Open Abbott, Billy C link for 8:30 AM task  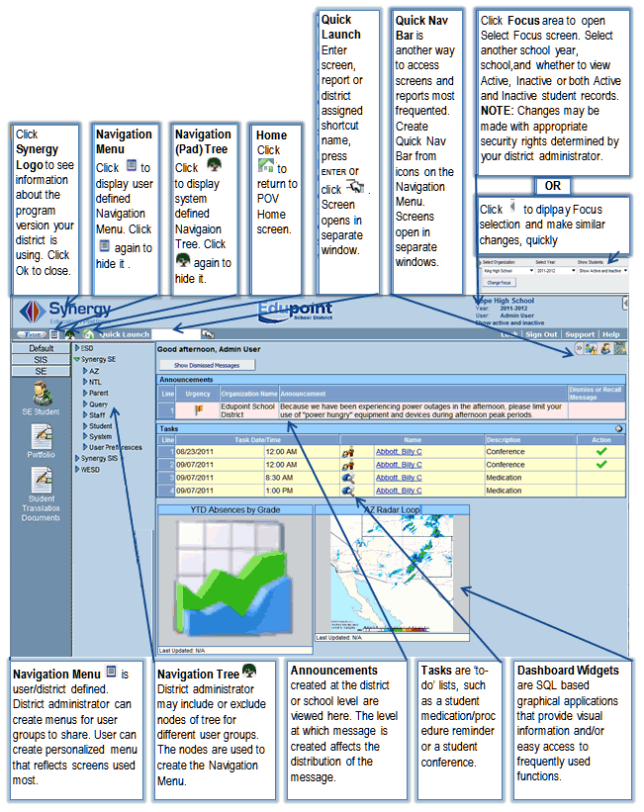399,478
